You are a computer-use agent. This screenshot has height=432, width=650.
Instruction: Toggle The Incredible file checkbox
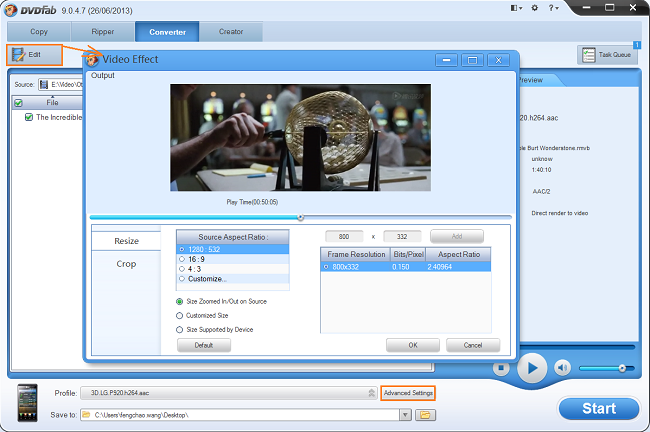click(x=29, y=117)
